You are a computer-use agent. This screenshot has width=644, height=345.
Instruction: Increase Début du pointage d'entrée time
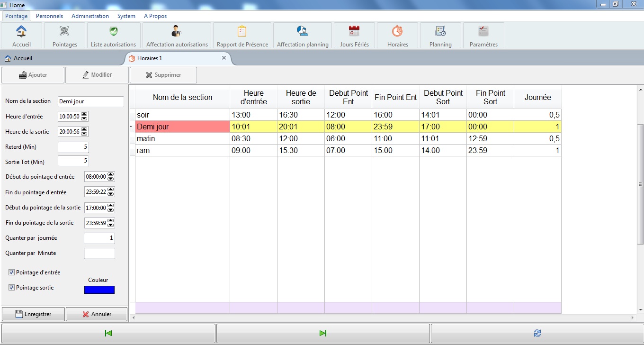click(111, 175)
